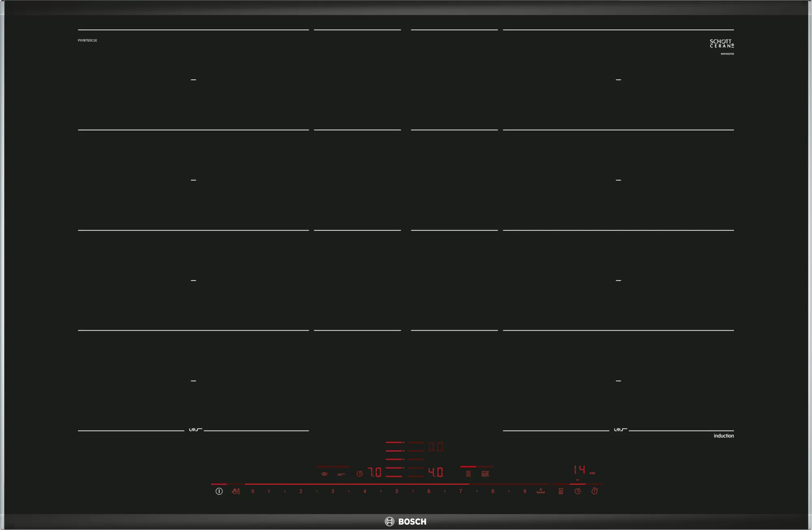Tap the 14 min timer display
This screenshot has height=530, width=812.
click(580, 470)
